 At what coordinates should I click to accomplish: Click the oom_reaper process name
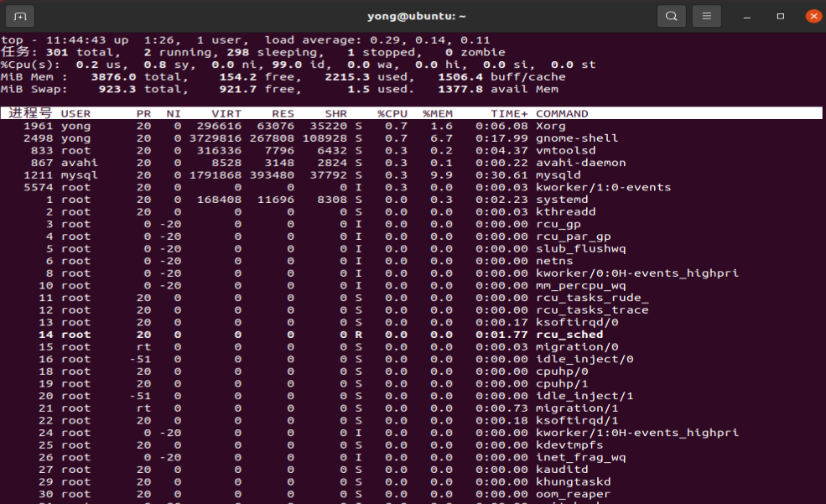click(573, 495)
